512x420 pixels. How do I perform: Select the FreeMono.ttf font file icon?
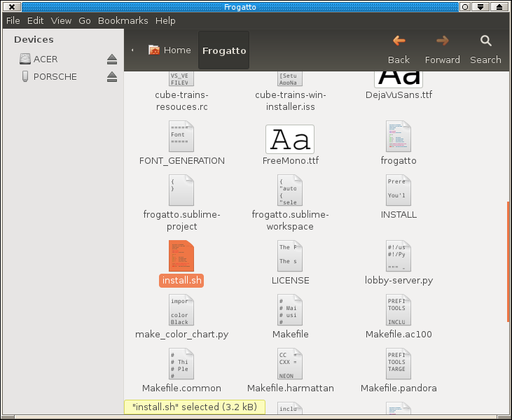[x=290, y=140]
